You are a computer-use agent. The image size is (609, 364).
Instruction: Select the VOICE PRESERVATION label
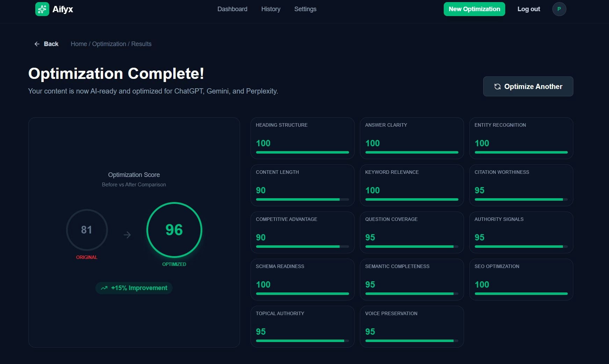pos(391,313)
